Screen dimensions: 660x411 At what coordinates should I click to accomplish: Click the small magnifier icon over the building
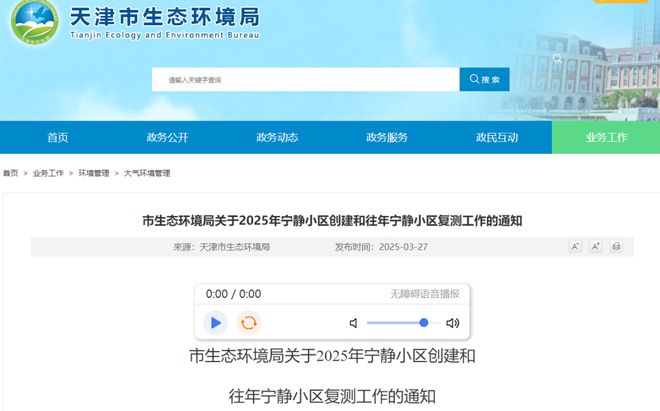[557, 58]
